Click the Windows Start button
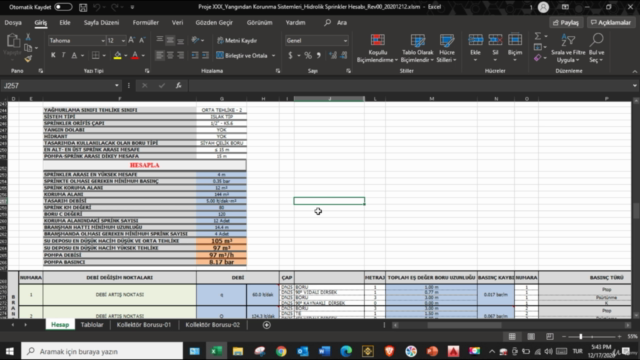Screen dimensions: 640x360 click(10, 351)
